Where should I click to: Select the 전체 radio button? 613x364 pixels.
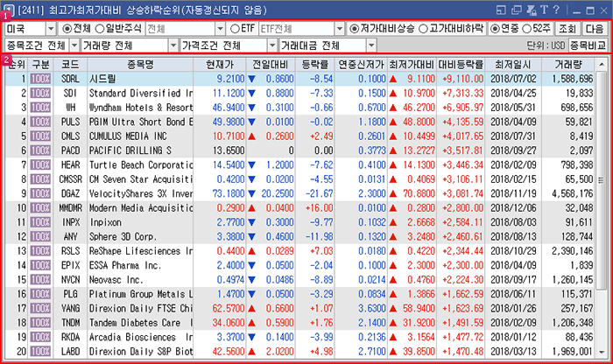[x=67, y=29]
